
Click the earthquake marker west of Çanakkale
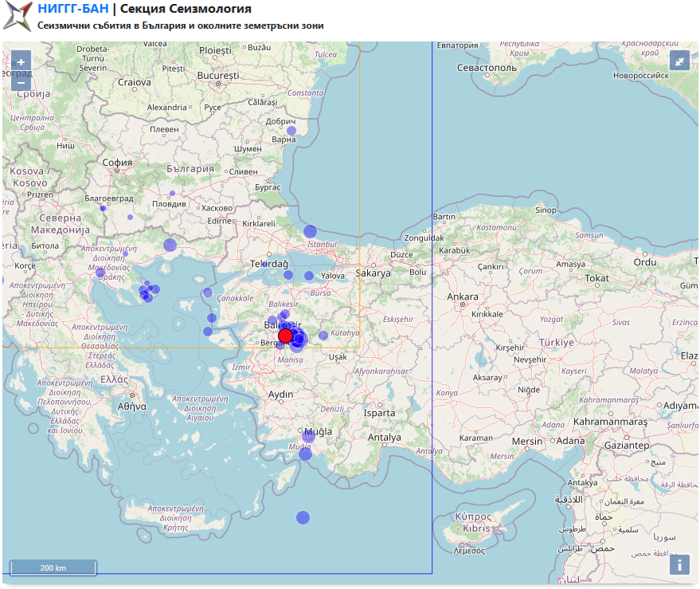208,293
